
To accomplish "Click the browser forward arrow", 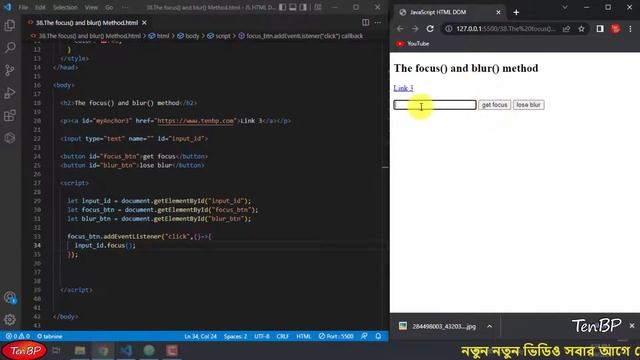I will pos(415,29).
